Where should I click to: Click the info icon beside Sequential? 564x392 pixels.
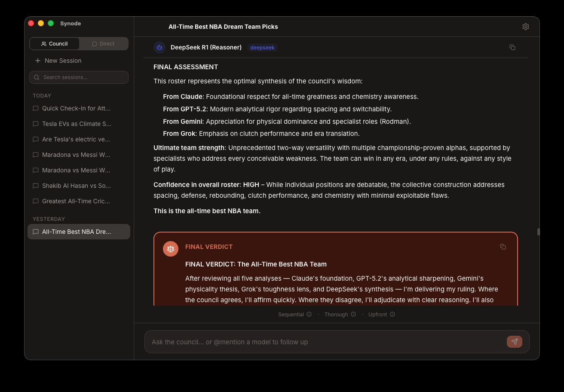click(309, 314)
